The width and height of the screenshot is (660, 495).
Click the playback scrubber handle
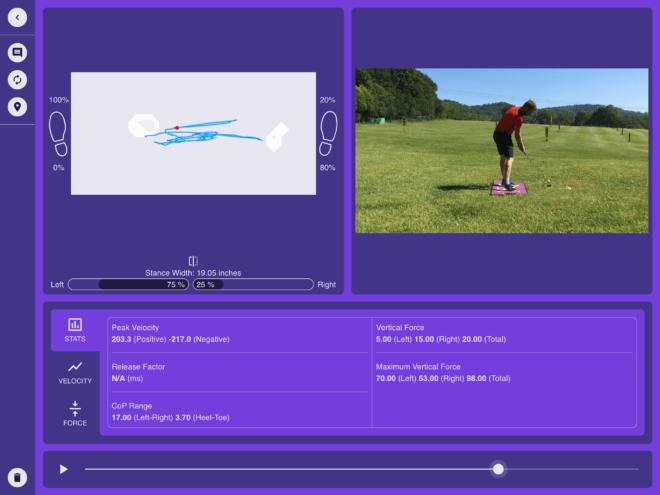498,469
